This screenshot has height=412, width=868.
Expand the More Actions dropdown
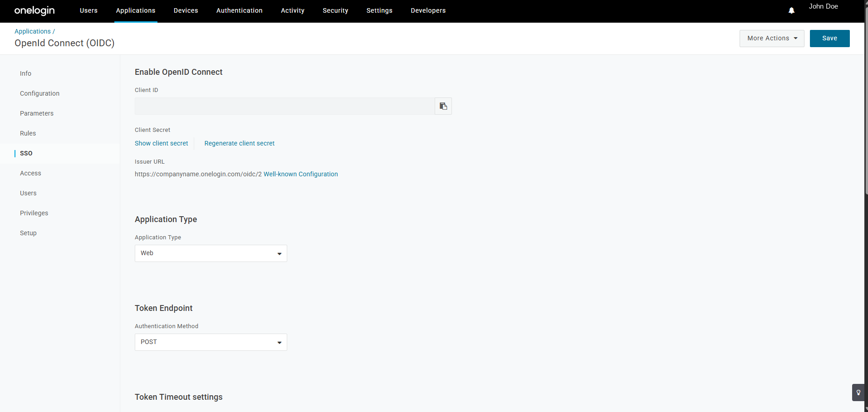[x=772, y=39]
